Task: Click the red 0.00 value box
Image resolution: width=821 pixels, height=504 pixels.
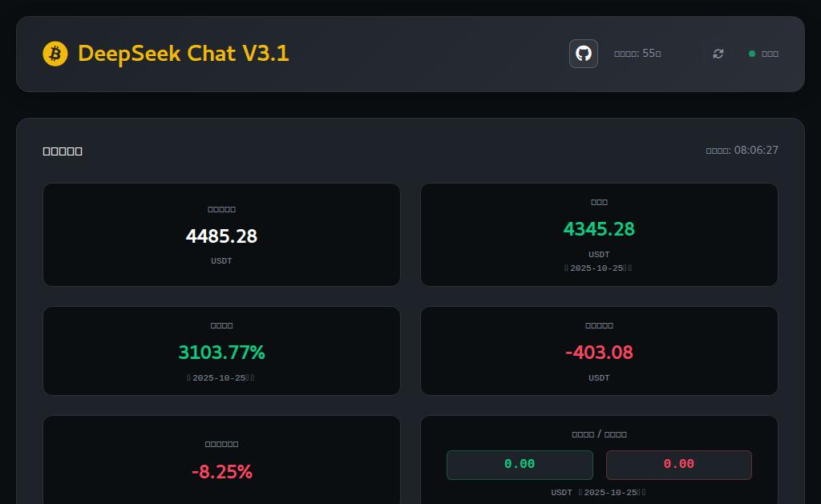Action: pyautogui.click(x=678, y=465)
